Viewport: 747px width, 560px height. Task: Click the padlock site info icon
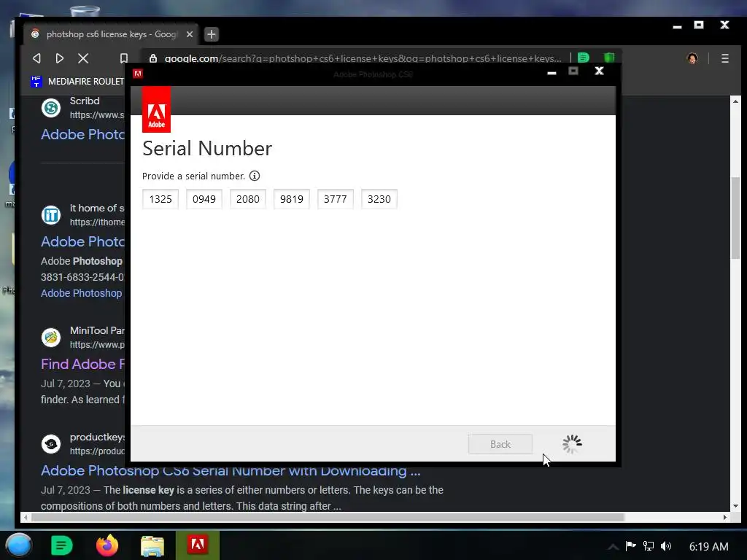(x=153, y=58)
